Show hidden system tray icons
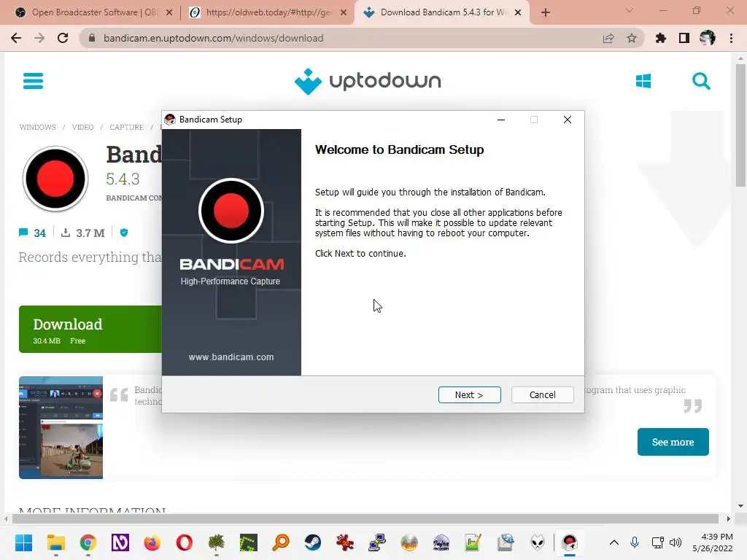This screenshot has width=747, height=560. coord(614,542)
